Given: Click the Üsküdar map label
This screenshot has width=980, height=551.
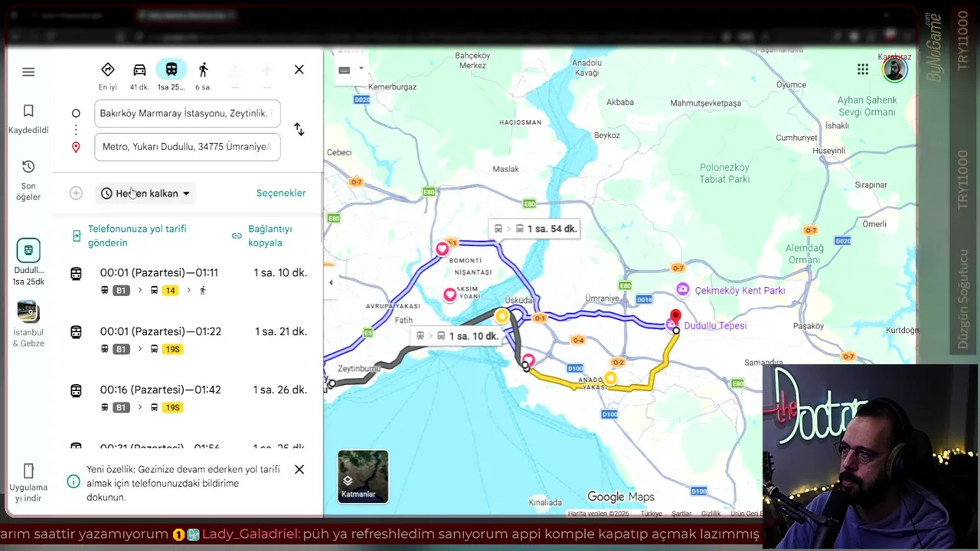Looking at the screenshot, I should 520,301.
